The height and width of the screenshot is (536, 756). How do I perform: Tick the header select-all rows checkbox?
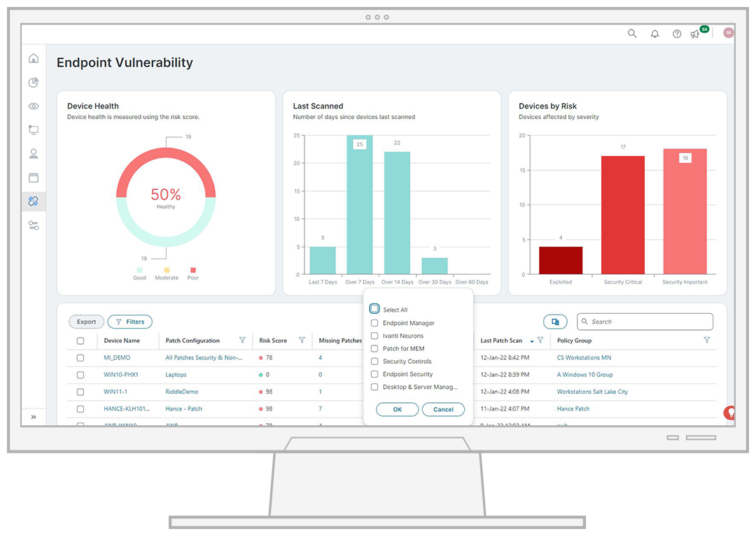pyautogui.click(x=80, y=341)
